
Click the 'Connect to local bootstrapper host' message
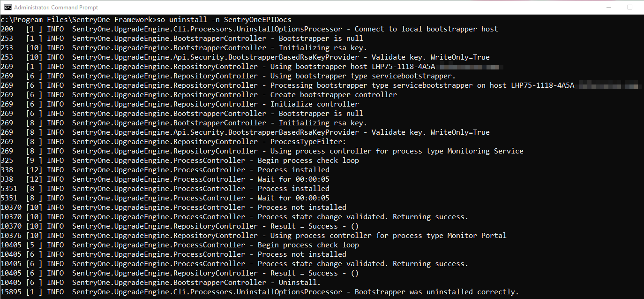pyautogui.click(x=426, y=29)
